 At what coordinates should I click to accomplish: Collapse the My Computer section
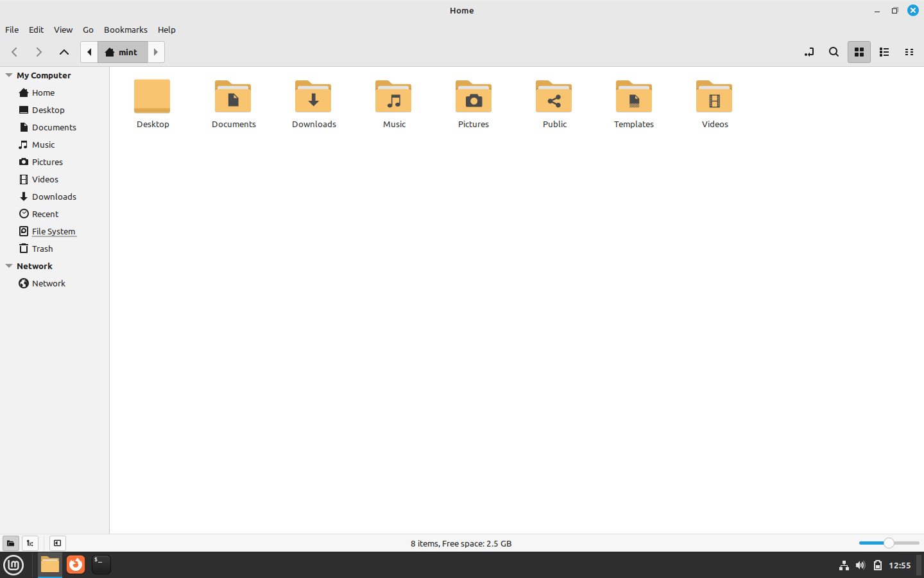[8, 75]
